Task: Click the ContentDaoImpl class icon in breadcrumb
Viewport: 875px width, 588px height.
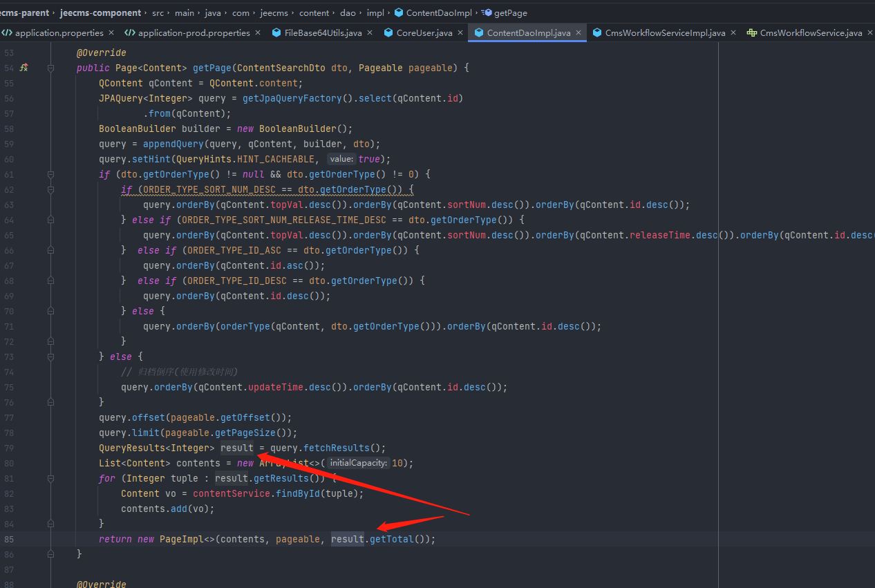Action: pyautogui.click(x=399, y=12)
